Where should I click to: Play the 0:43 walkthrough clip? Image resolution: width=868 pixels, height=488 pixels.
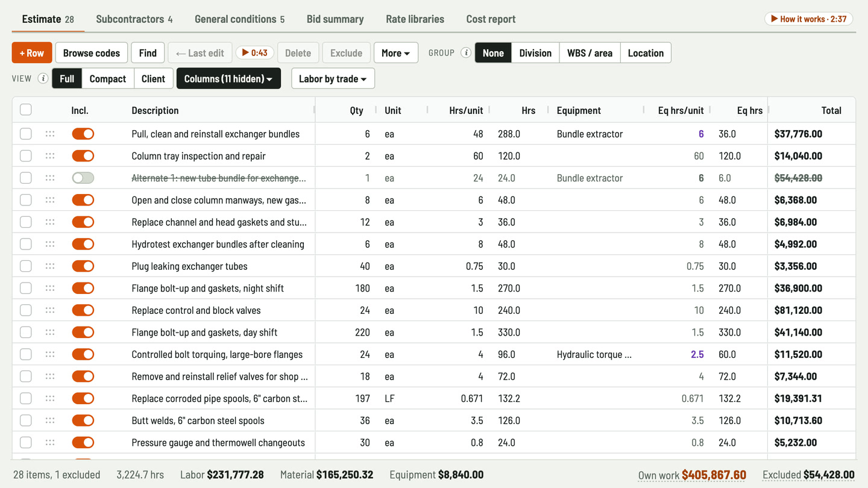coord(255,53)
